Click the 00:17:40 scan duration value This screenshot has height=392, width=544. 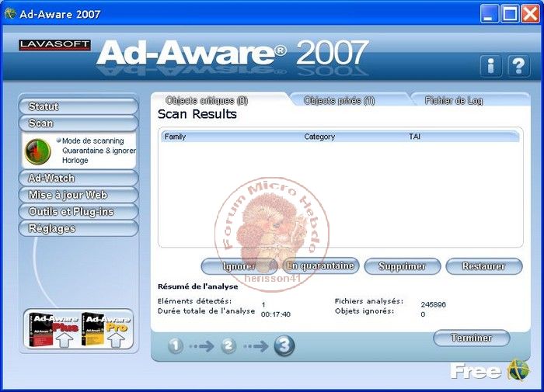coord(276,314)
